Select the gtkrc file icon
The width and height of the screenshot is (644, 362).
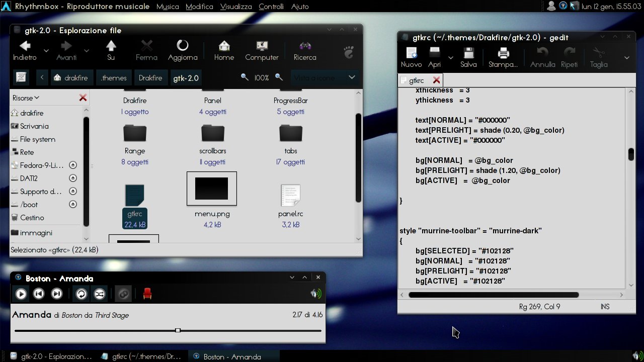coord(135,196)
